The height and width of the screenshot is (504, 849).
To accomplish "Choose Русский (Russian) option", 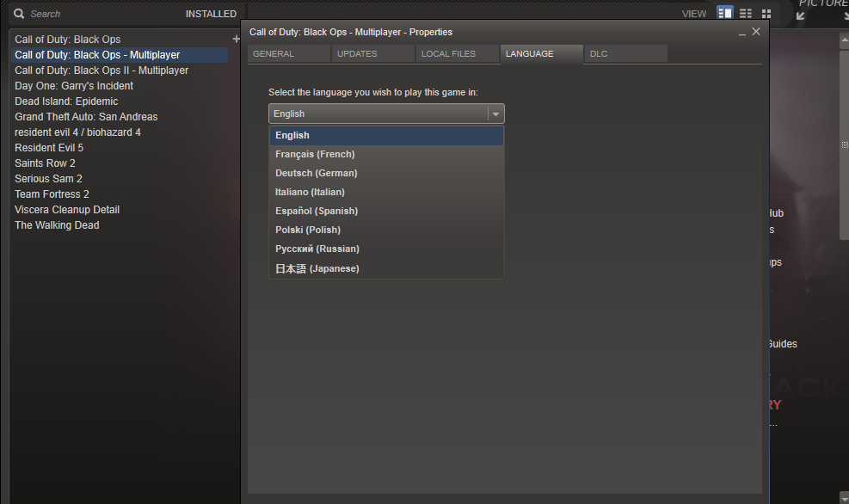I will tap(386, 249).
